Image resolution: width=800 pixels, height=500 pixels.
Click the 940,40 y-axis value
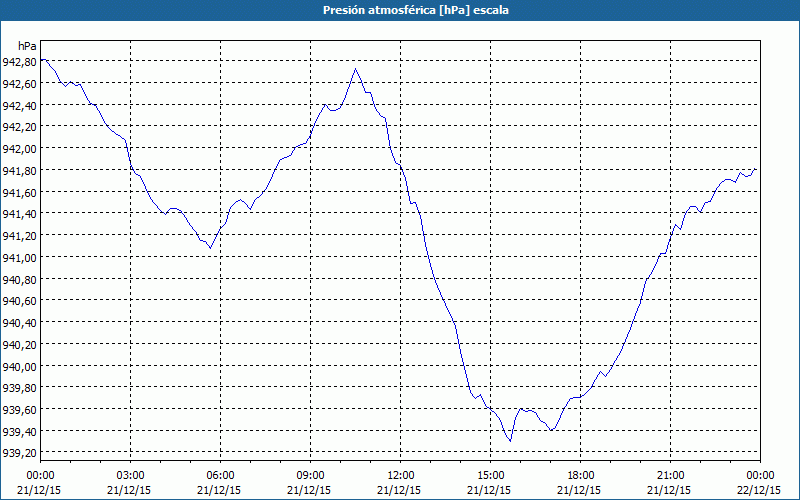19,322
